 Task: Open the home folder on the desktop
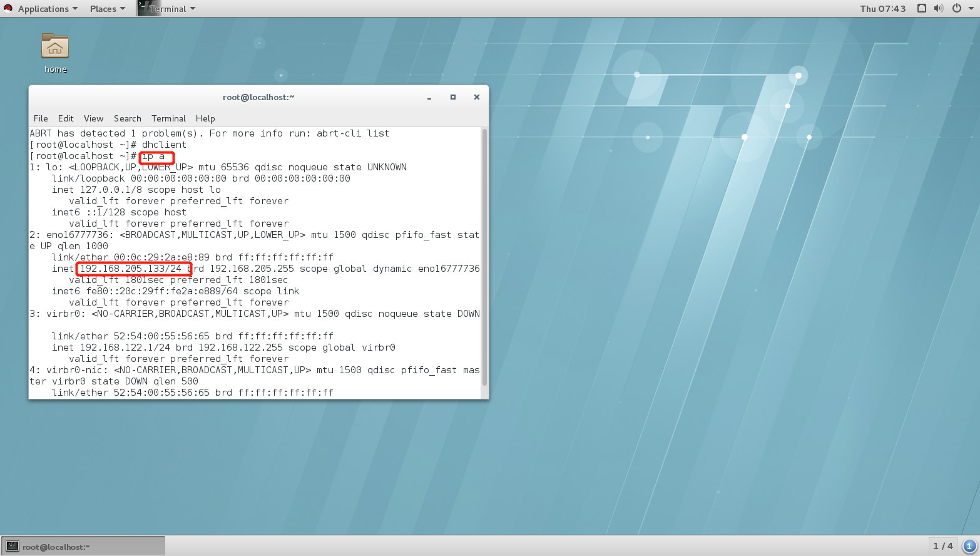pos(54,46)
